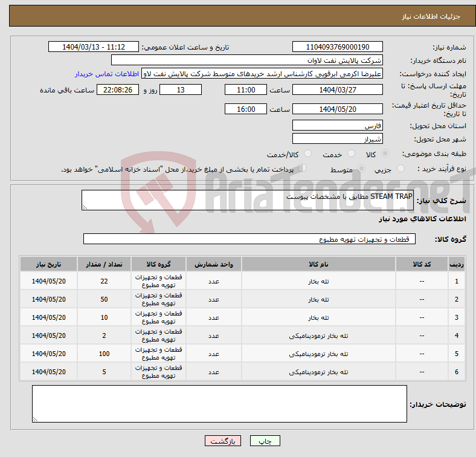This screenshot has height=457, width=476.
Task: Click the تعداد / مقدار column header
Action: click(x=104, y=264)
